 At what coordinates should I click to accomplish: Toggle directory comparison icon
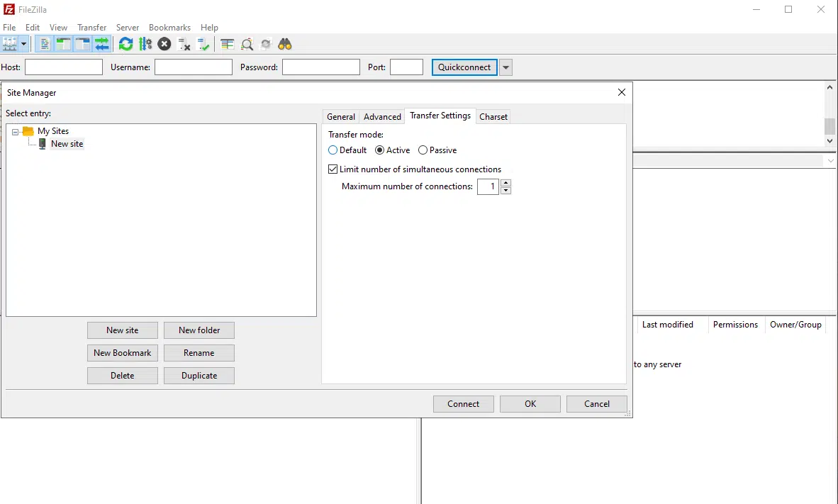[247, 44]
